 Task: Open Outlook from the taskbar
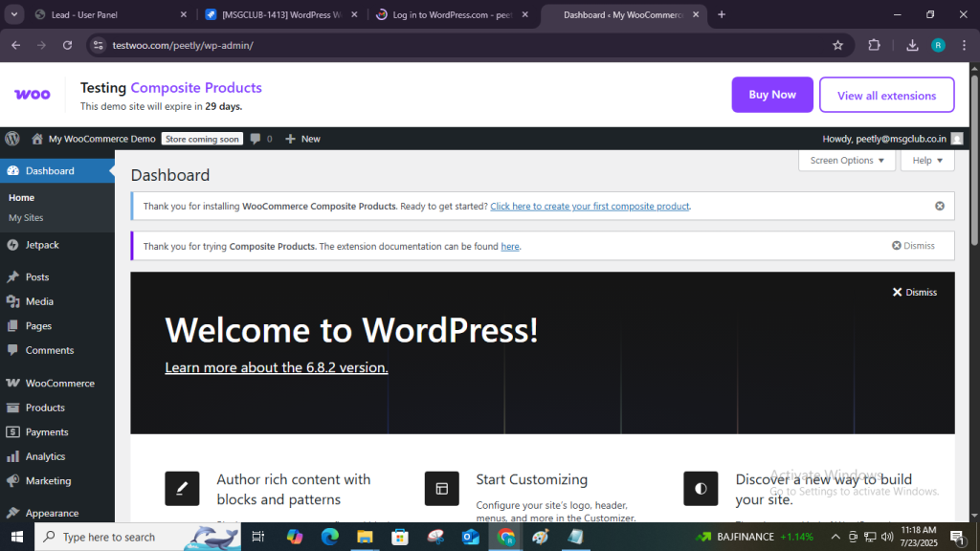click(x=471, y=537)
